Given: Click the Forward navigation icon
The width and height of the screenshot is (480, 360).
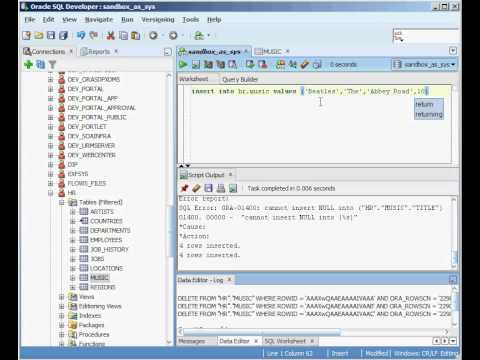Looking at the screenshot, I should point(173,35).
